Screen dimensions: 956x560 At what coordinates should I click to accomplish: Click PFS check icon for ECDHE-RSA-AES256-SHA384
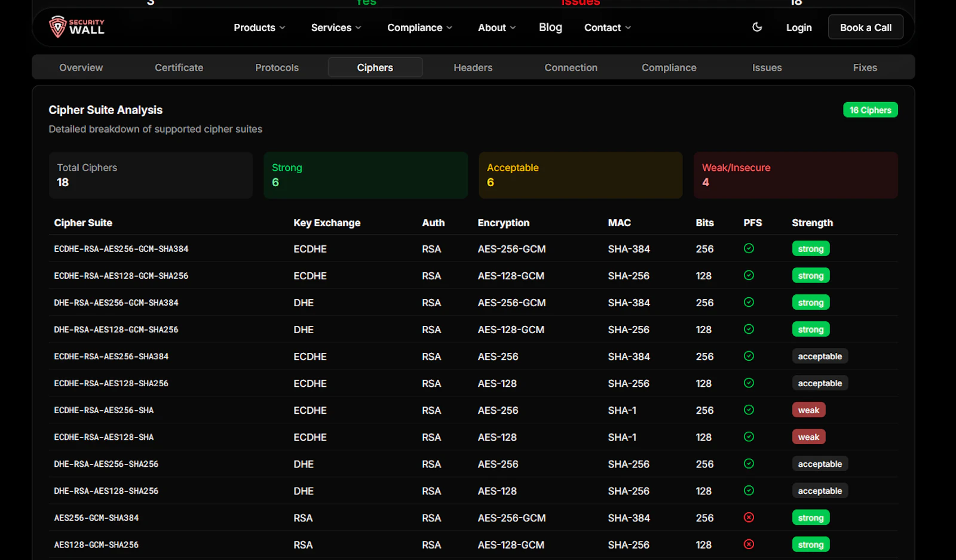pyautogui.click(x=749, y=356)
